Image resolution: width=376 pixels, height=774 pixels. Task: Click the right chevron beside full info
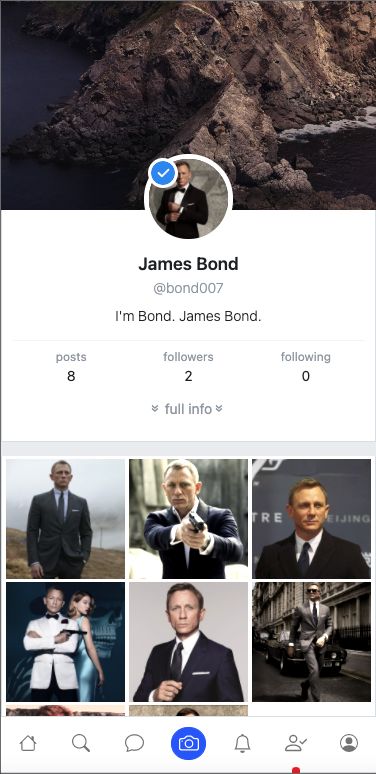(219, 408)
